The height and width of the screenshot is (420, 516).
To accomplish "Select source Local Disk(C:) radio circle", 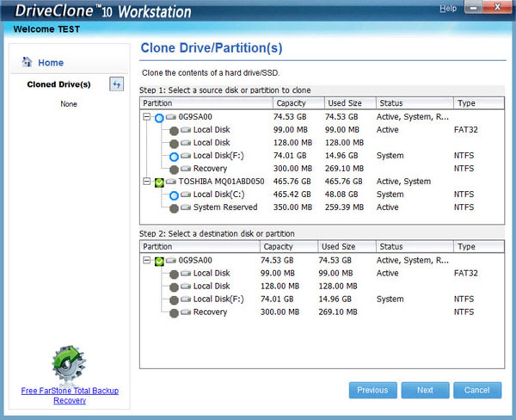I will [174, 195].
